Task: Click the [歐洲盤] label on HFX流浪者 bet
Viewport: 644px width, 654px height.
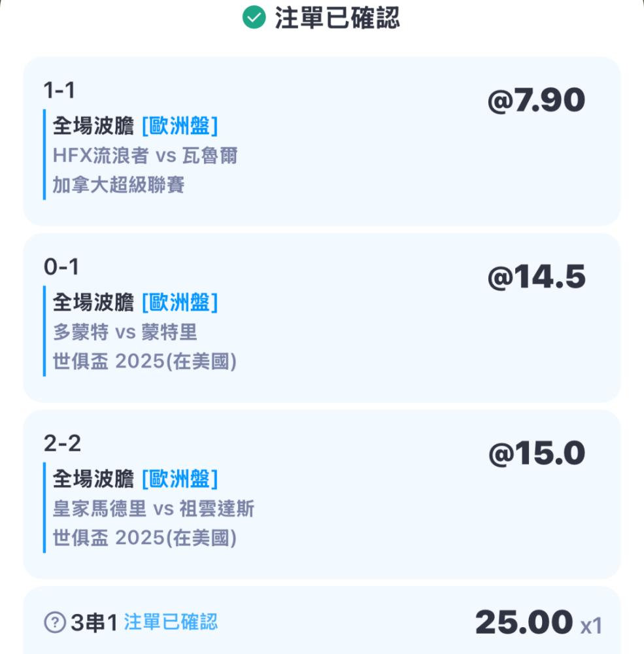Action: point(180,126)
